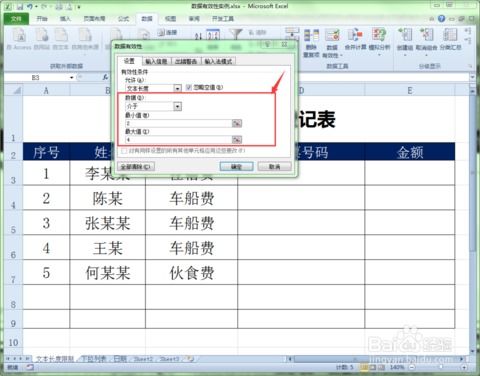Click macro record icon in status bar
The height and width of the screenshot is (376, 480).
(30, 367)
